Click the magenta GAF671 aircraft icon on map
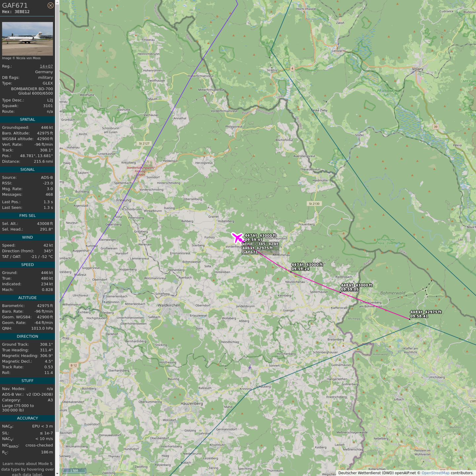 pos(237,237)
